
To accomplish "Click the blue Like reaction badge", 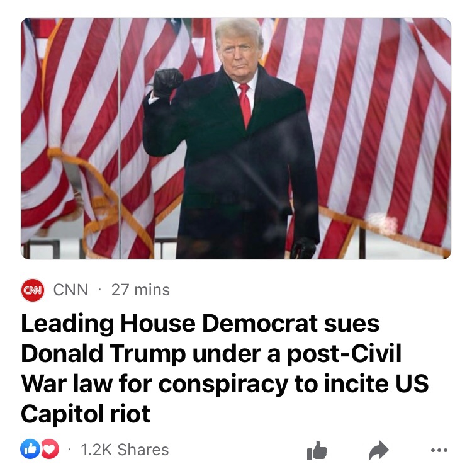I will click(x=30, y=450).
